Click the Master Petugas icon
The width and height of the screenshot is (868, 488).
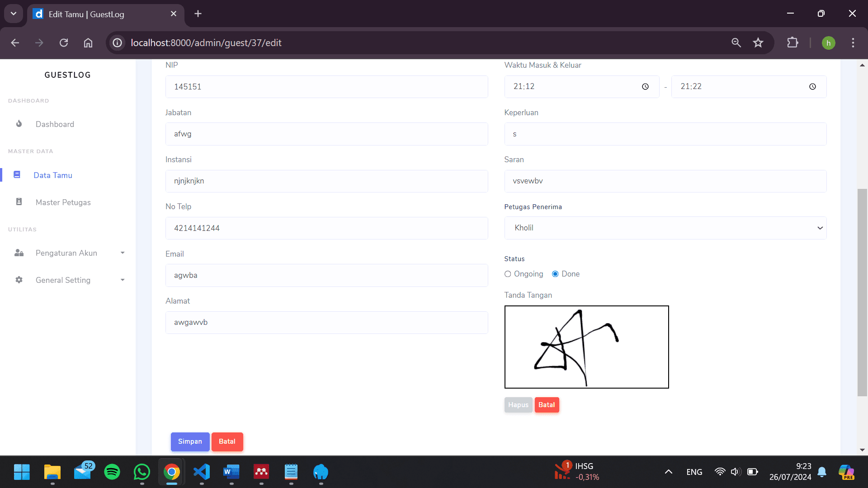pos(19,202)
